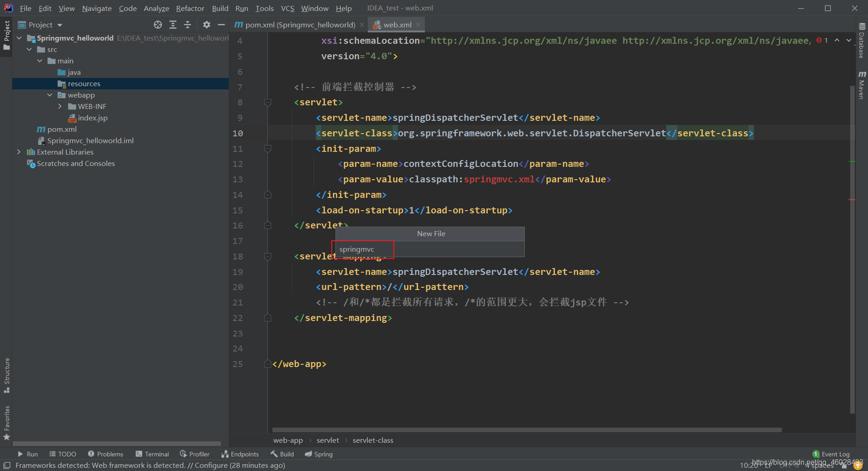Viewport: 868px width, 471px height.
Task: Click the Collapse All icon in Project panel
Action: [x=188, y=25]
